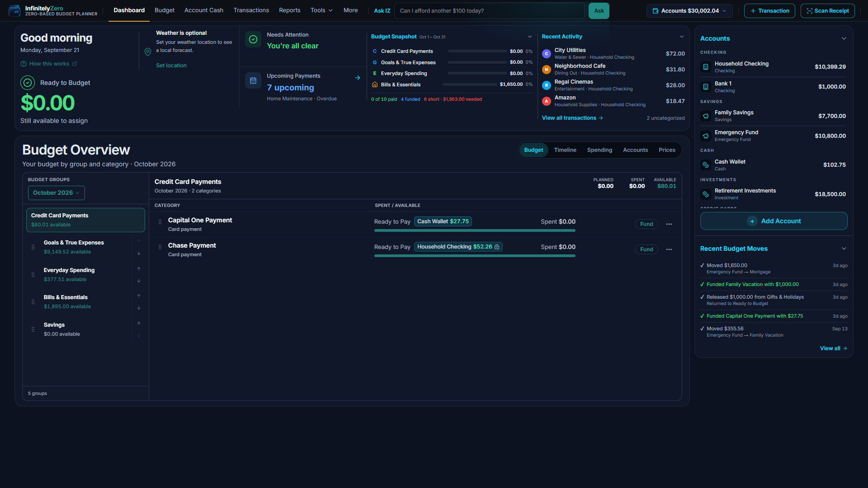
Task: Open the Reports menu item
Action: click(289, 10)
